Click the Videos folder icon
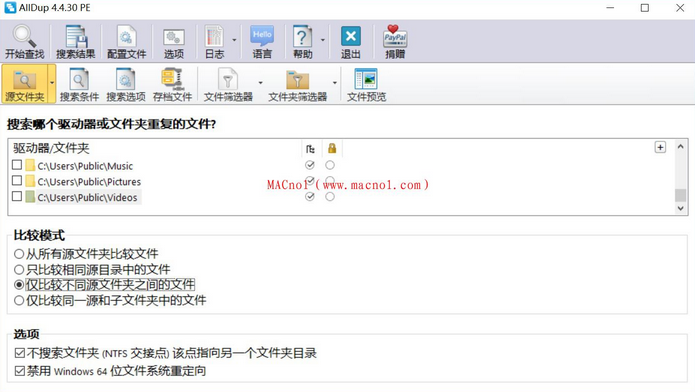Viewport: 695px width, 392px height. point(30,196)
